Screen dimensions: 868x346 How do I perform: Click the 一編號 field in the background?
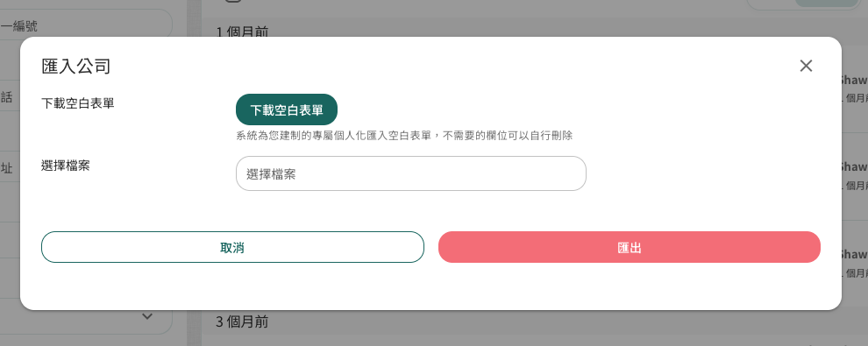[83, 25]
